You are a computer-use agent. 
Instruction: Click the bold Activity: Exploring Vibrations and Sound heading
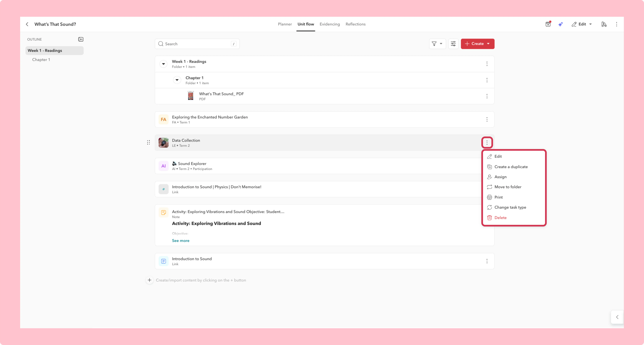(216, 223)
